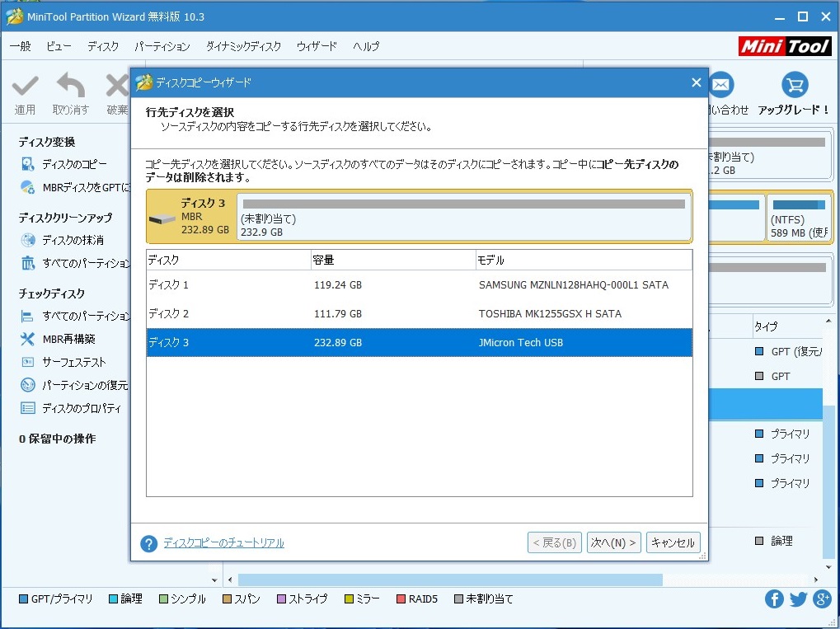This screenshot has height=629, width=840.
Task: Open the Partition (パーティション) menu
Action: 162,46
